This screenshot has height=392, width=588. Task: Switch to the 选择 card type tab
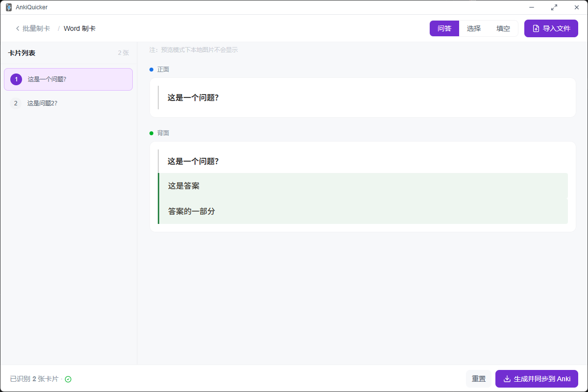point(474,28)
